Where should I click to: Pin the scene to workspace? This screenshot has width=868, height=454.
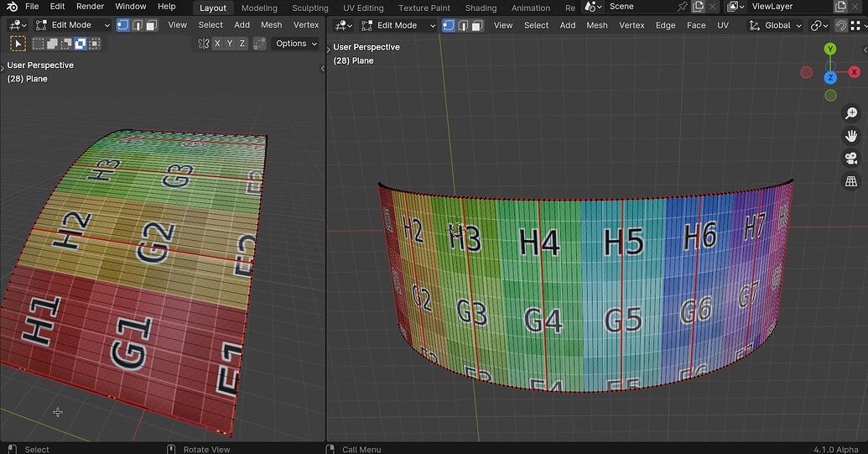pos(683,7)
